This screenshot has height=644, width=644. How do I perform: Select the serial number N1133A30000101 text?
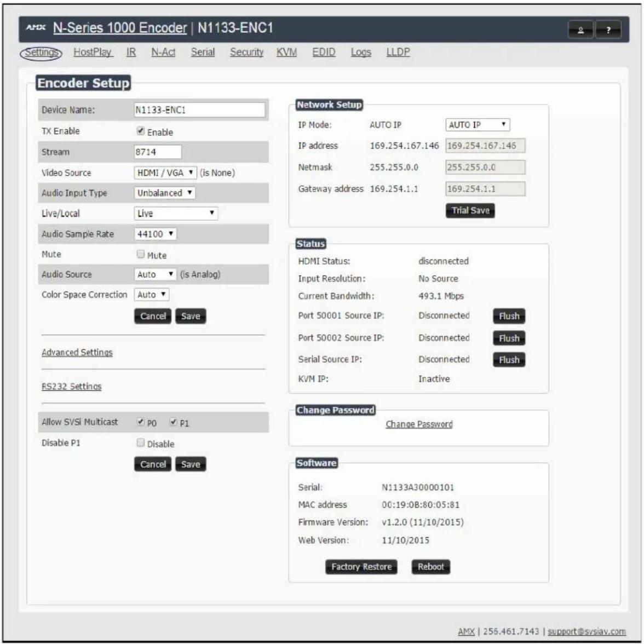[418, 487]
